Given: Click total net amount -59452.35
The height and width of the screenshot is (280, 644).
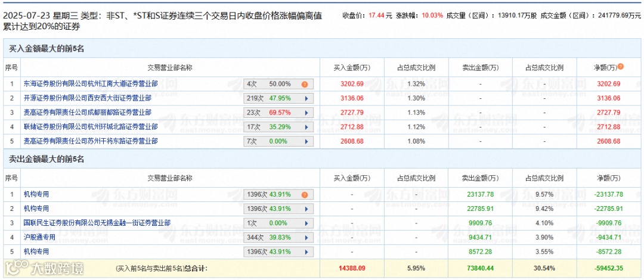Looking at the screenshot, I should (608, 269).
